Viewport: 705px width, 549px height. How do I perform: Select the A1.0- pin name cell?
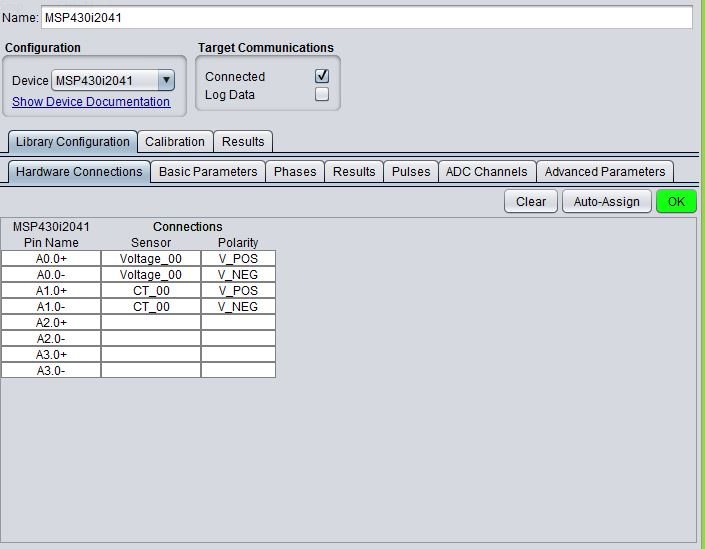51,307
